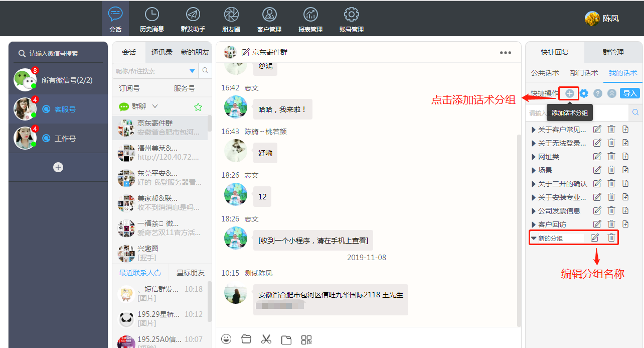Edit chat name pencil beside 京东寄件群

click(246, 52)
